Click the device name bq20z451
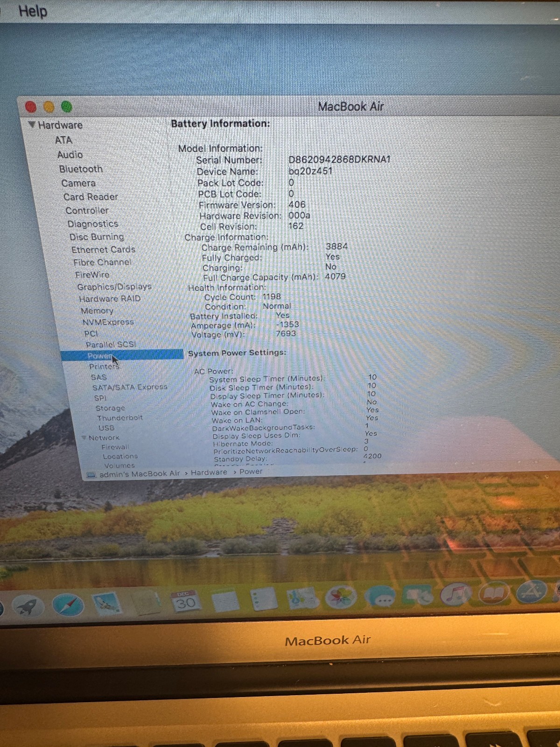 [x=310, y=171]
